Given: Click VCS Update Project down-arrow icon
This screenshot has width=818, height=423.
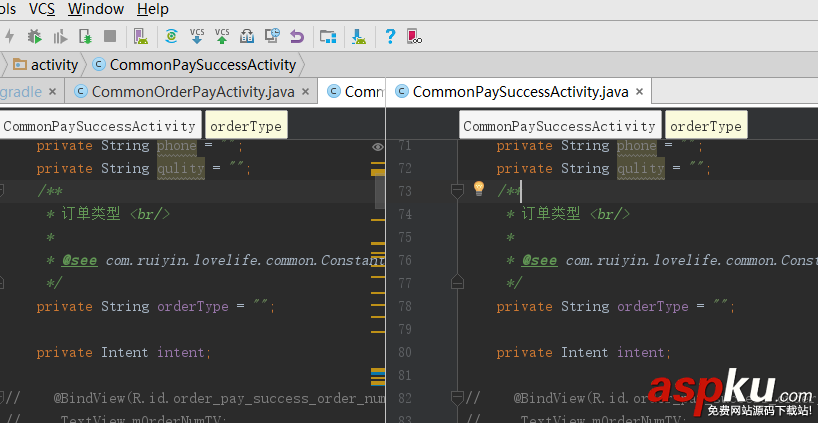Looking at the screenshot, I should pyautogui.click(x=197, y=35).
